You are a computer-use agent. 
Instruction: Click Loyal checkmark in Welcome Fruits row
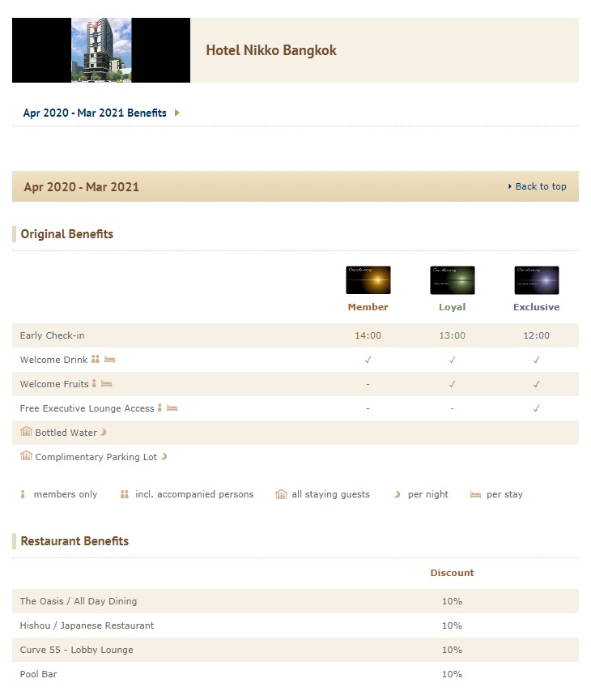click(x=452, y=384)
